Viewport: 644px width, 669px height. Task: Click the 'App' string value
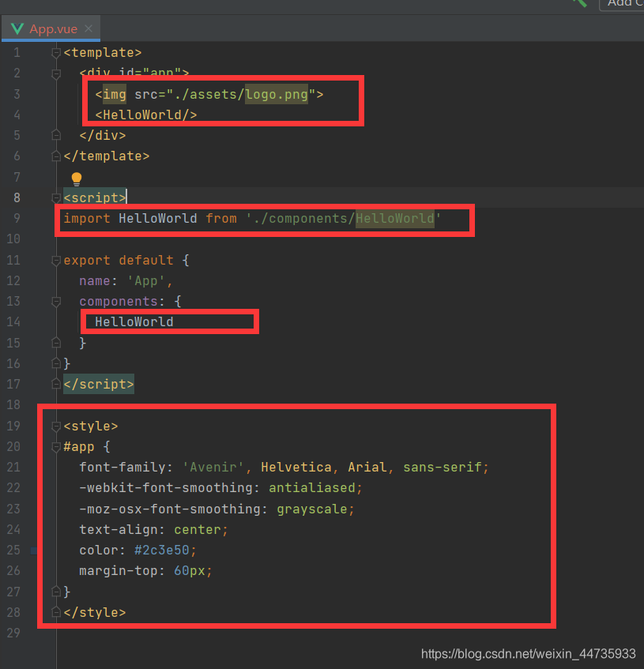pos(146,281)
